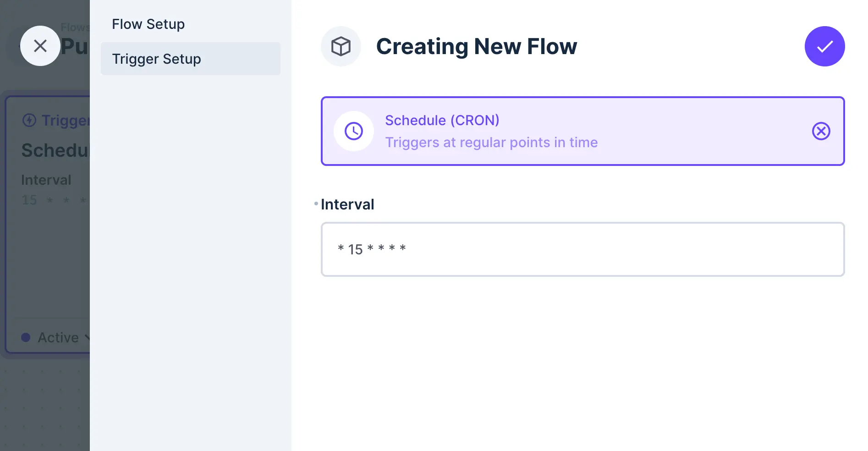Viewport: 868px width, 451px height.
Task: Click the lightning bolt Trigger icon on node
Action: pos(29,120)
